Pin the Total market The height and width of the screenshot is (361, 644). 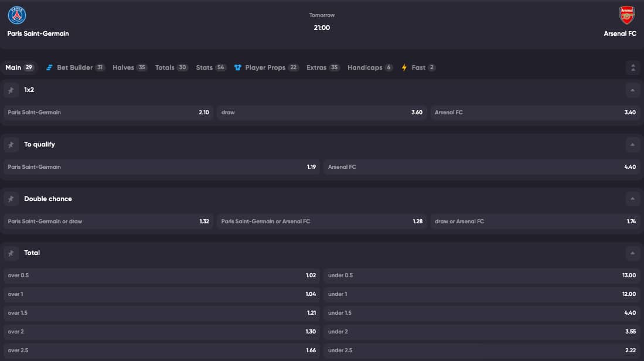point(11,253)
